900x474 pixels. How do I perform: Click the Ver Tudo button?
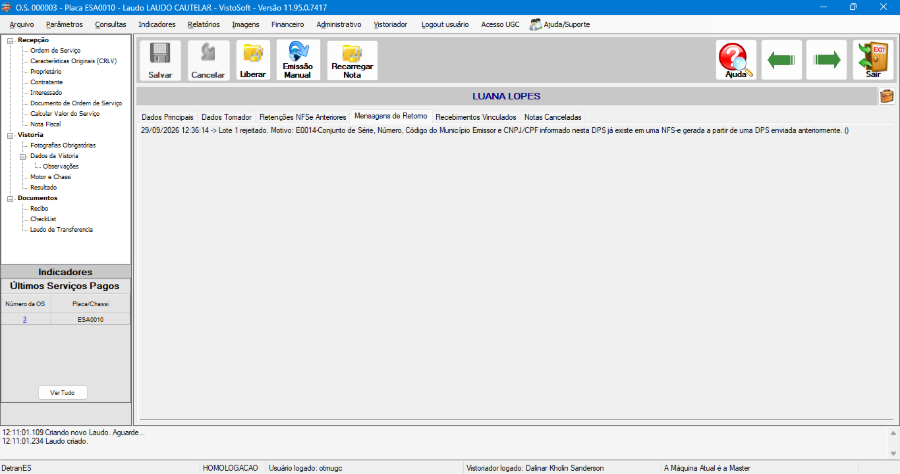point(63,393)
